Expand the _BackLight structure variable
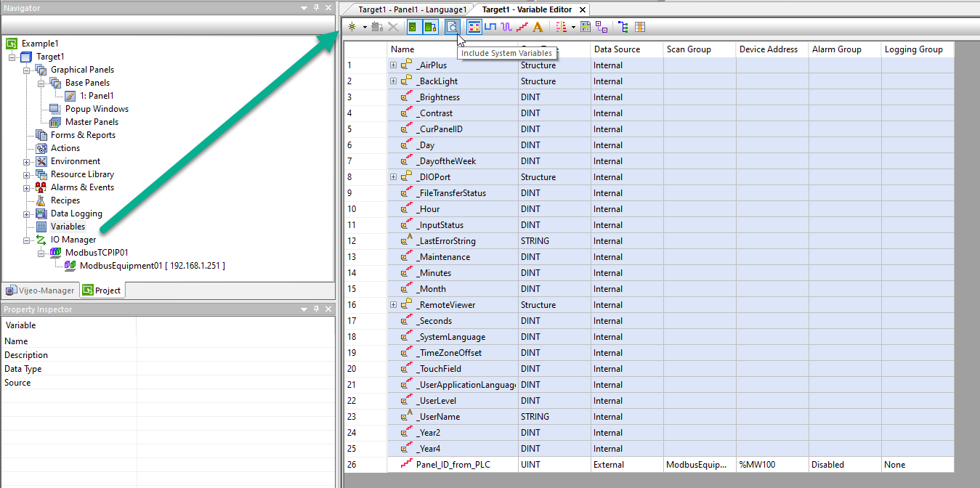Screen dimensions: 980x488 click(x=393, y=81)
